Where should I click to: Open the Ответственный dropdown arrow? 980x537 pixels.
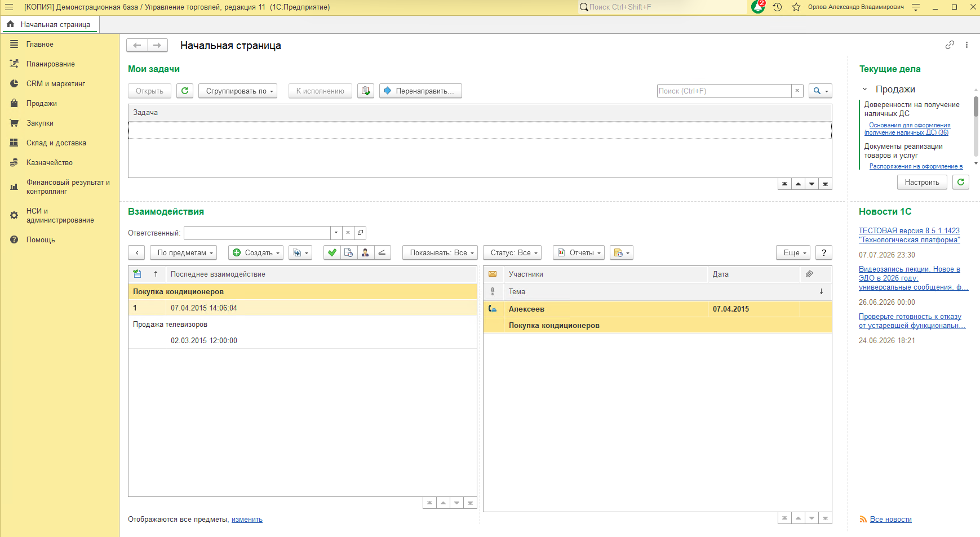[336, 233]
